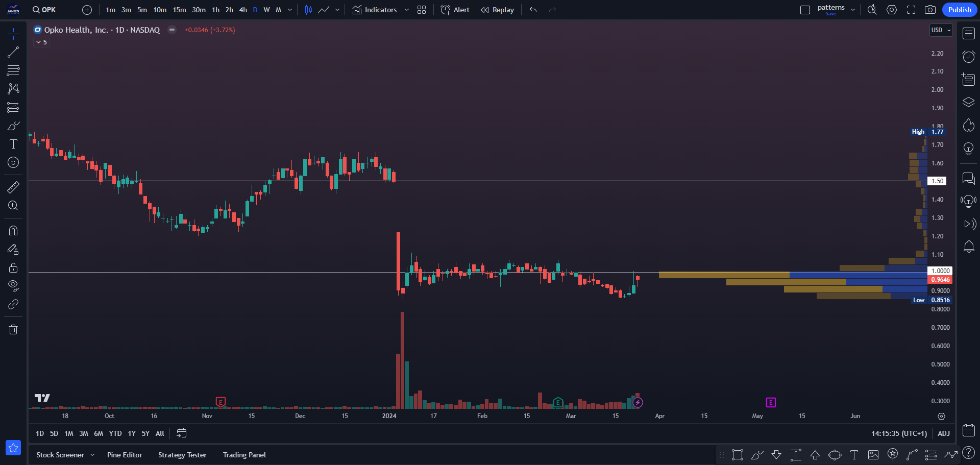The height and width of the screenshot is (465, 980).
Task: Open the Indicators dialog
Action: coord(375,10)
